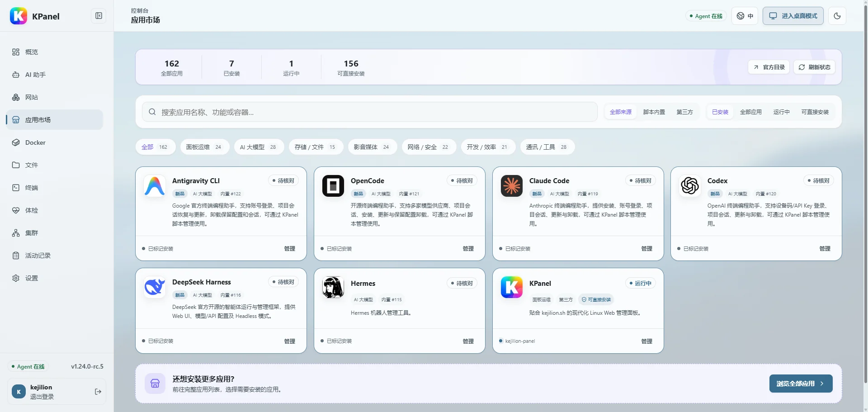868x412 pixels.
Task: Click the Hermes app icon
Action: [333, 287]
